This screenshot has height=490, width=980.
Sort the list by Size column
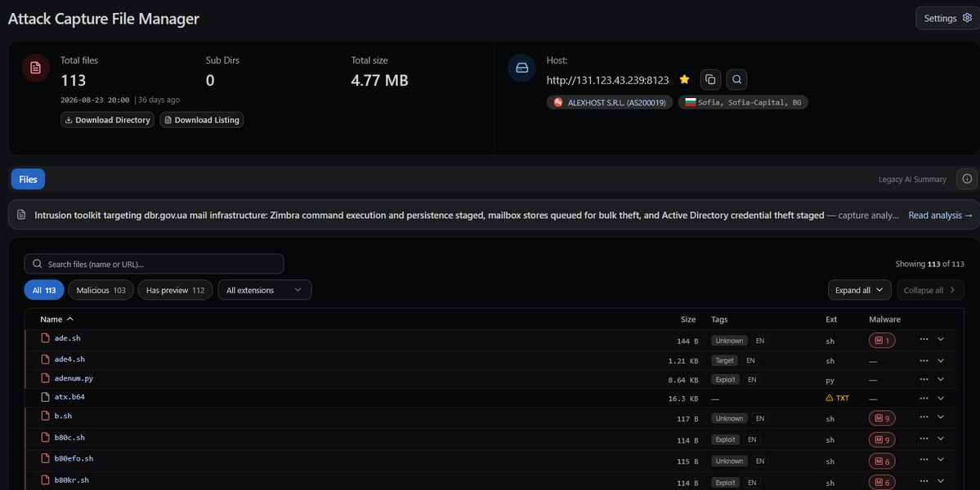[688, 319]
